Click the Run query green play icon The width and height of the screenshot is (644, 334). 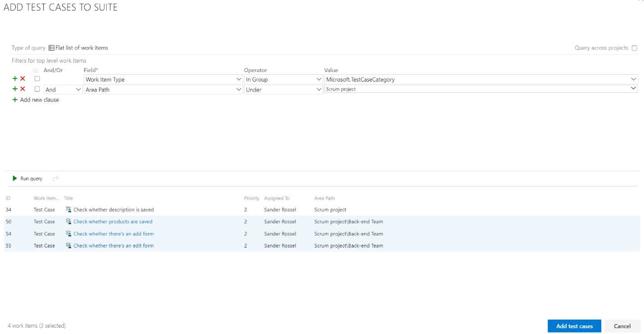(x=14, y=178)
